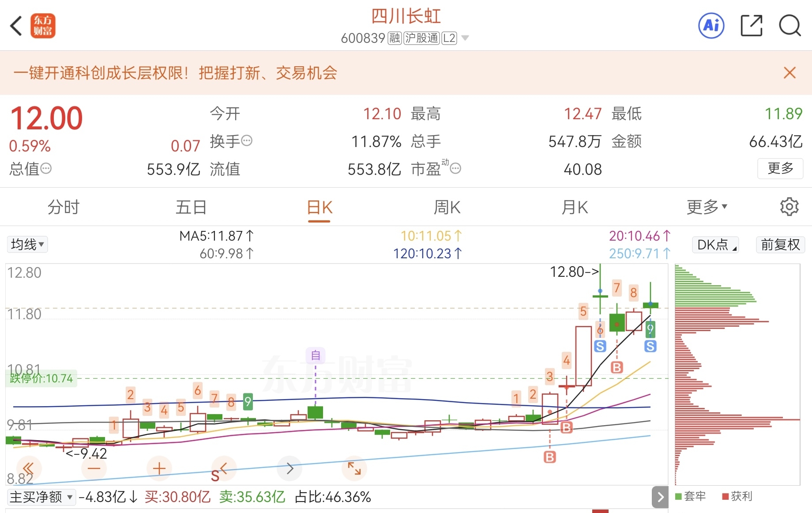Expand the 更多 chart period dropdown
Viewport: 812px width, 513px height.
click(707, 207)
